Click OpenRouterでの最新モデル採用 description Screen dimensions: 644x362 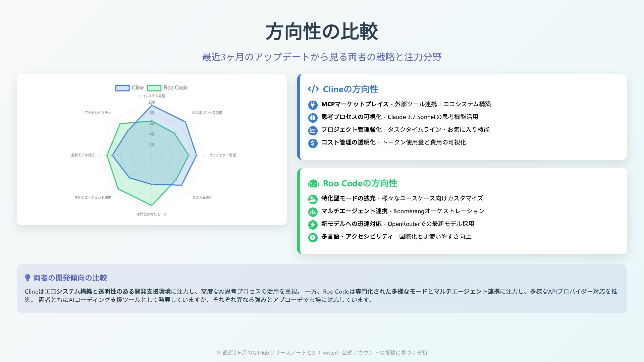click(x=431, y=224)
